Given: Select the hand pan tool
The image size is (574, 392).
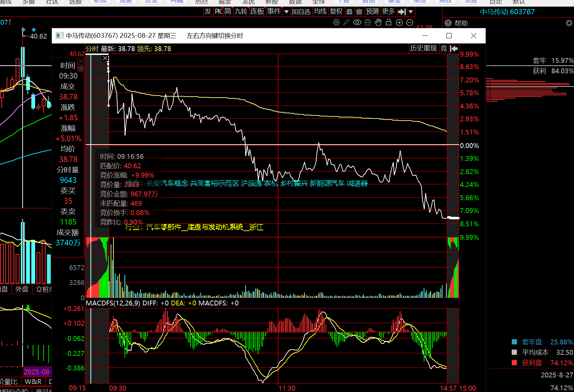Looking at the screenshot, I should point(378,23).
